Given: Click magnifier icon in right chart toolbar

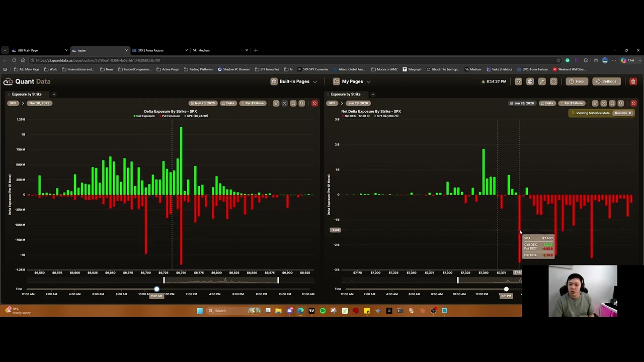Looking at the screenshot, I should click(x=620, y=103).
